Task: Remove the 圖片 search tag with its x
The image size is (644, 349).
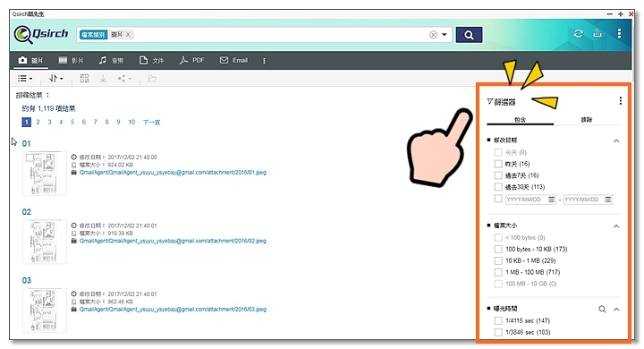Action: (128, 35)
